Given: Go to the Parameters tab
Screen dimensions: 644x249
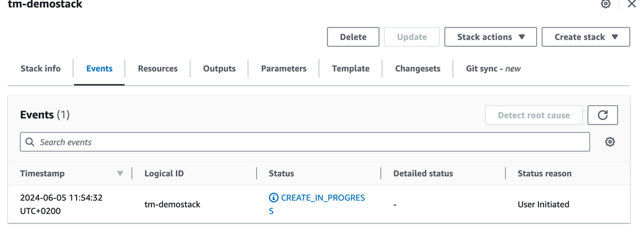Looking at the screenshot, I should (x=284, y=68).
